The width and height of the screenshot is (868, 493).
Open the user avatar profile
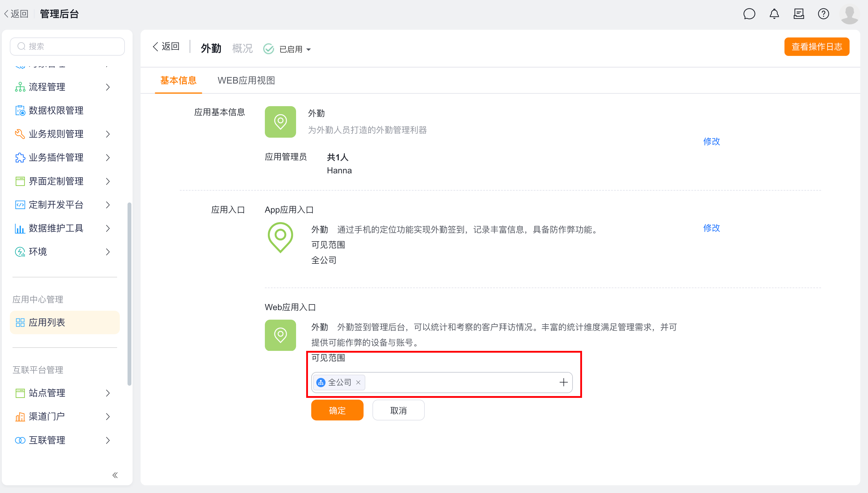point(849,15)
